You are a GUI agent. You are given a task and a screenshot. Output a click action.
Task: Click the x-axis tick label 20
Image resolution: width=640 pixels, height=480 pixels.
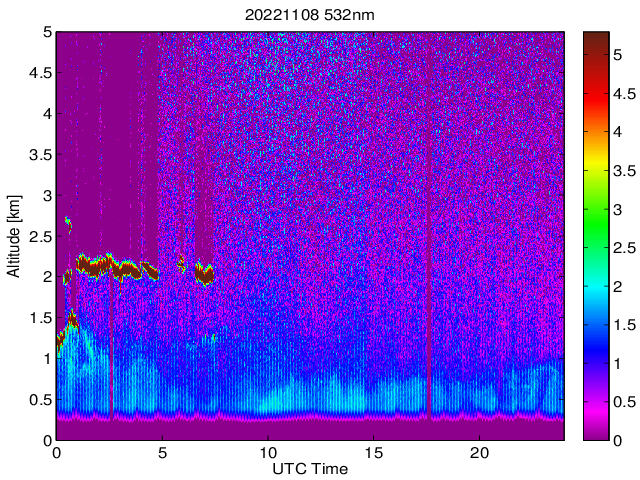pos(479,452)
